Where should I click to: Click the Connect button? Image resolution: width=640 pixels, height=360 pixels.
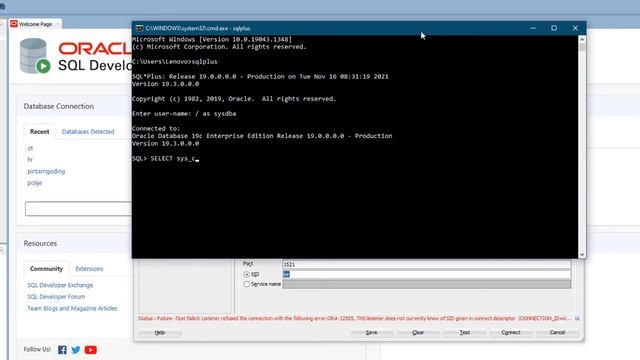(511, 333)
